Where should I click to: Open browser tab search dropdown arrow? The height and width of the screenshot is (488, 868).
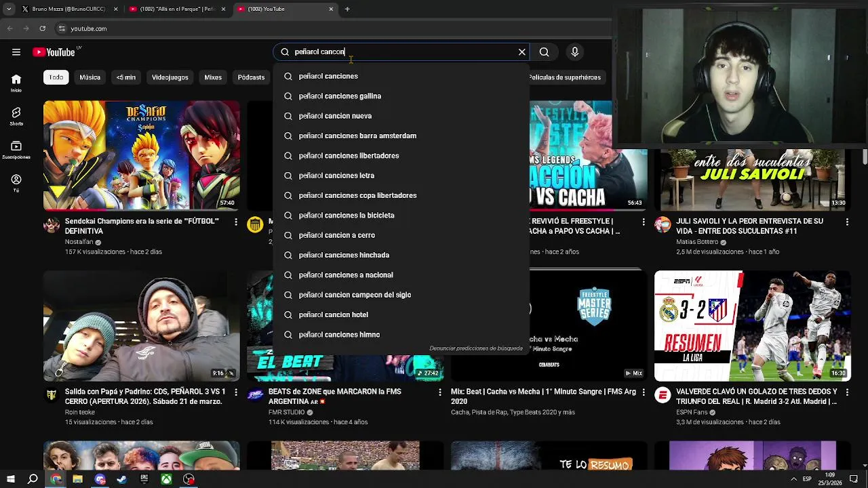point(9,9)
